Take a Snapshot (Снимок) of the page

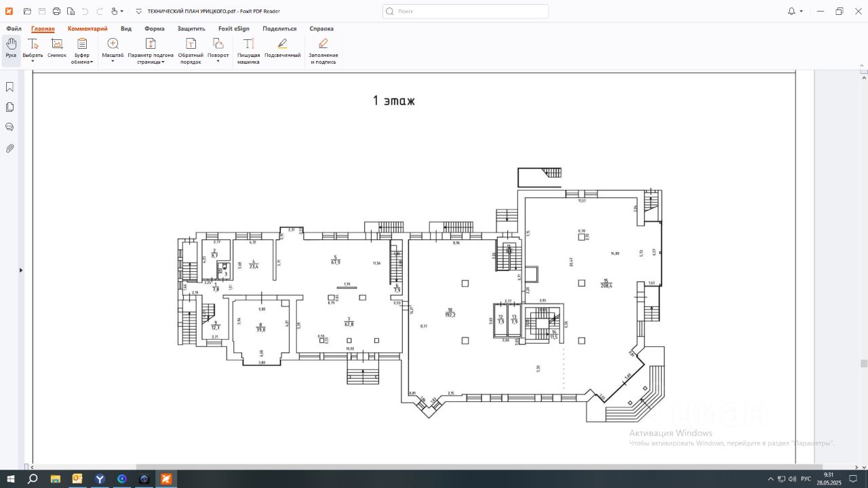tap(57, 49)
